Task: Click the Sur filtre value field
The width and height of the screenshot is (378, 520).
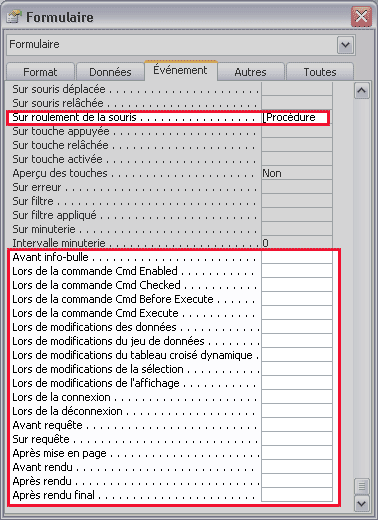Action: 297,201
